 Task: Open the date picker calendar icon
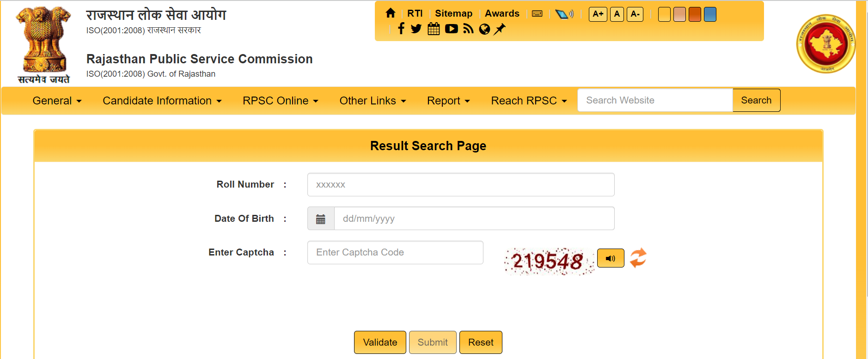pyautogui.click(x=321, y=219)
